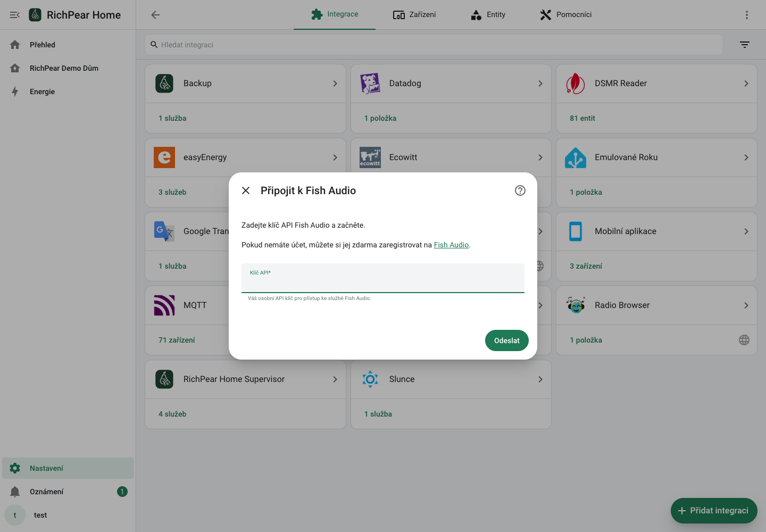Screen dimensions: 766x532
Task: Click the Oznámení bell icon
Action: 15,492
